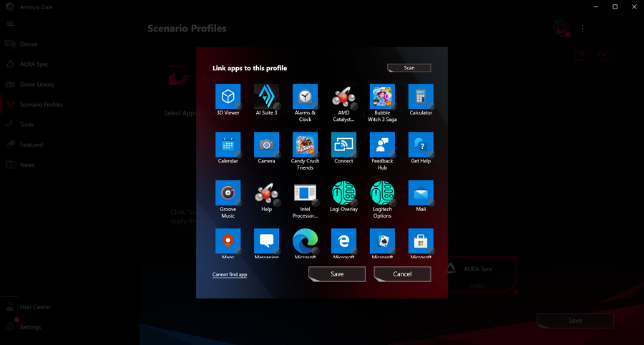Open the Cannot find app link
The width and height of the screenshot is (644, 345).
coord(230,274)
